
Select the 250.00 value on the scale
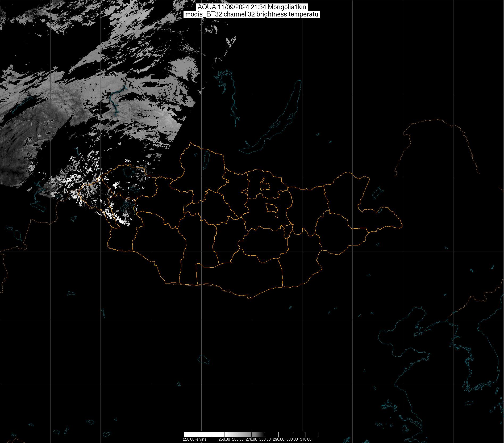click(224, 439)
